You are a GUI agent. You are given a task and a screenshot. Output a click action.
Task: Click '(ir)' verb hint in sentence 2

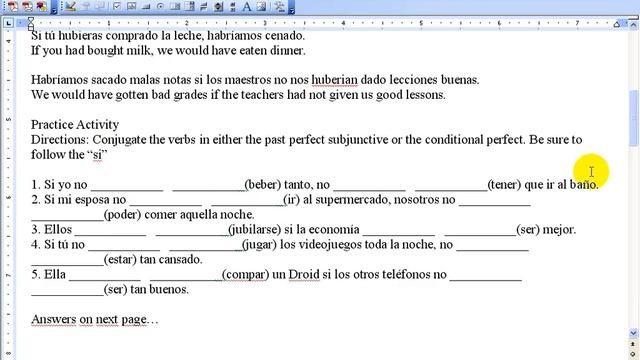pos(291,200)
